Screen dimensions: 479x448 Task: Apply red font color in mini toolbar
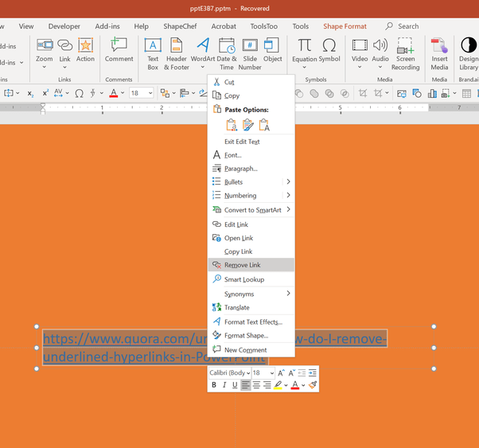pos(294,385)
